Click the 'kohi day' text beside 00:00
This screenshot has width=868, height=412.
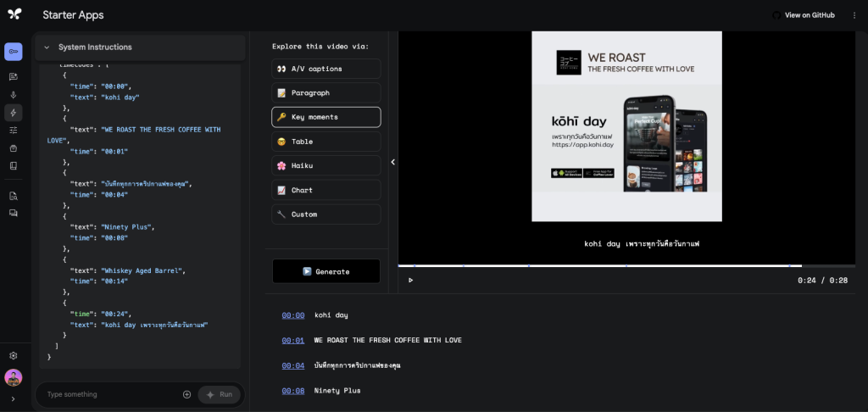pos(331,315)
